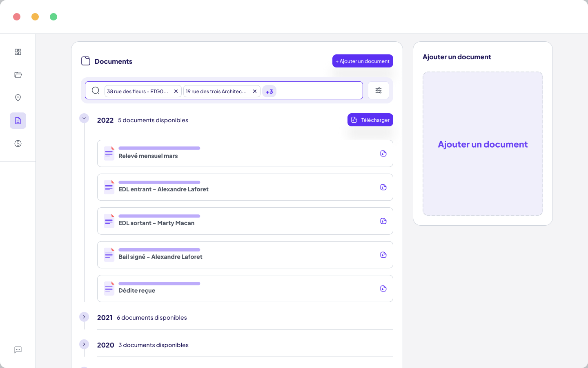588x368 pixels.
Task: Click the Documents header page icon
Action: [86, 61]
